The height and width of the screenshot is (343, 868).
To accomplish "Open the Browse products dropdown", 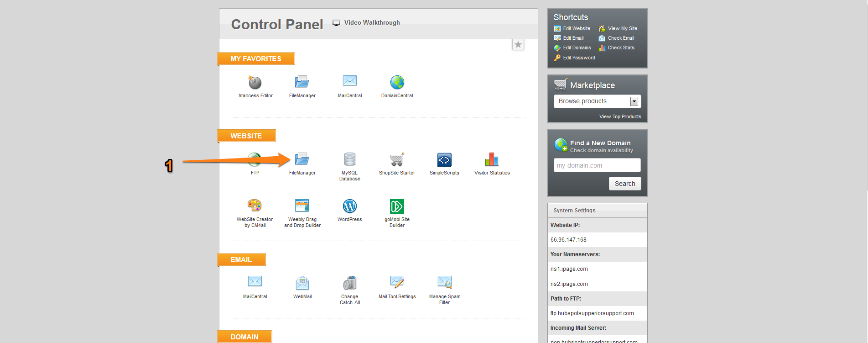I will point(598,101).
